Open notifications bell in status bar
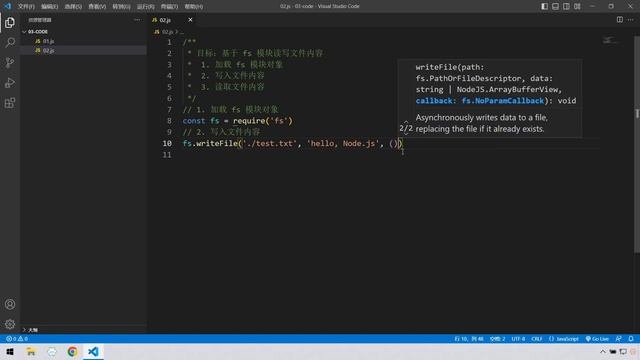Screen dimensions: 640x360 tap(631, 339)
